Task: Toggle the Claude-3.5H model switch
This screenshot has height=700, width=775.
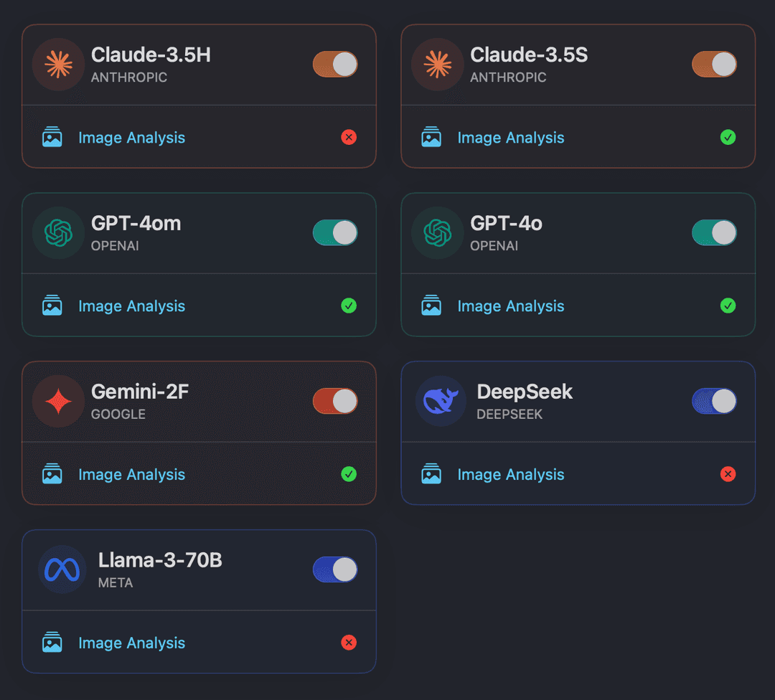Action: 335,65
